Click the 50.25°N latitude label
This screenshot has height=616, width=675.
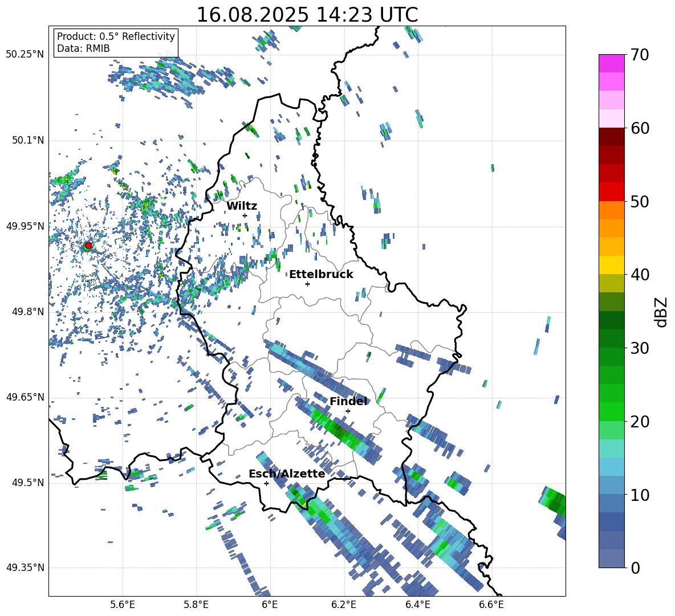[25, 55]
